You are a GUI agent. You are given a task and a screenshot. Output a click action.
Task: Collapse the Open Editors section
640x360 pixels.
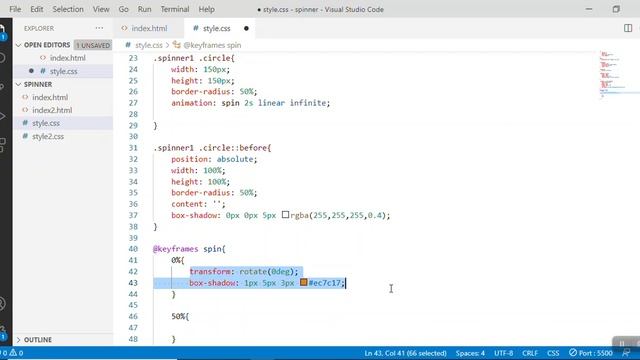click(x=18, y=45)
